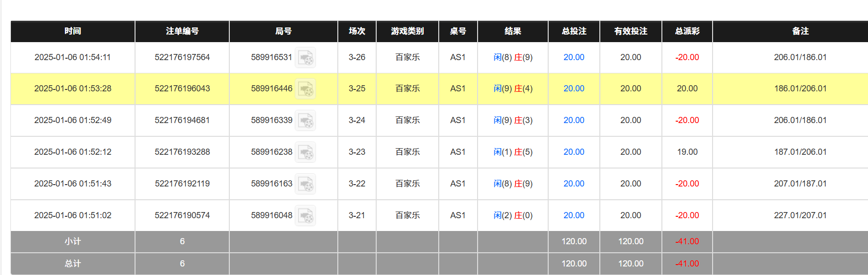Click the result 闲(2) 庄(0) for session 3-21
The height and width of the screenshot is (275, 868).
[512, 215]
